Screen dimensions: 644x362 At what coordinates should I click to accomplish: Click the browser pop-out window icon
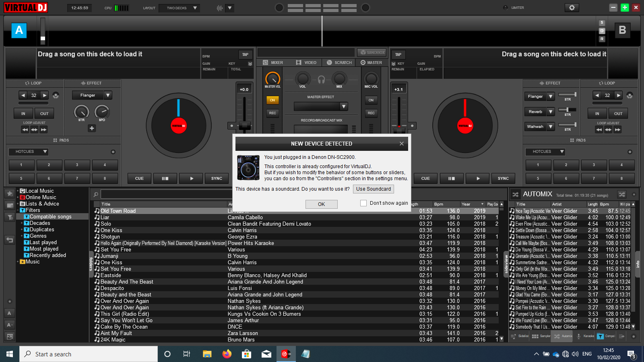[x=10, y=336]
